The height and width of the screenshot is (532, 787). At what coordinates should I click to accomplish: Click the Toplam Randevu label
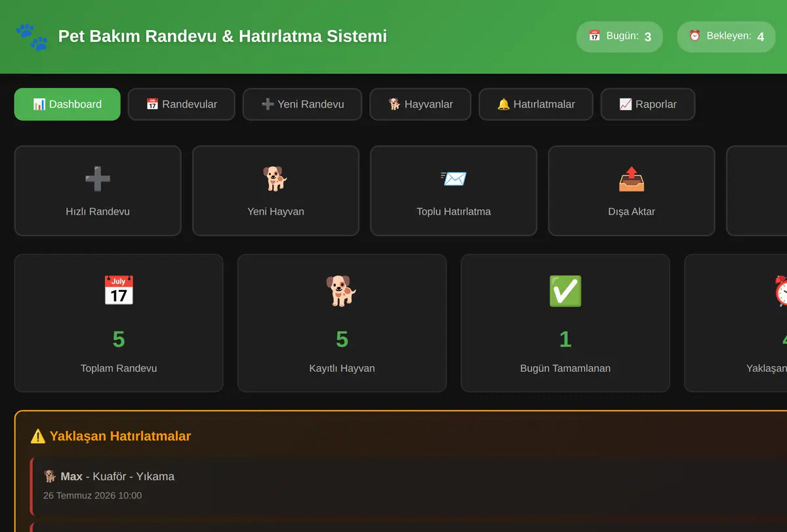tap(119, 369)
